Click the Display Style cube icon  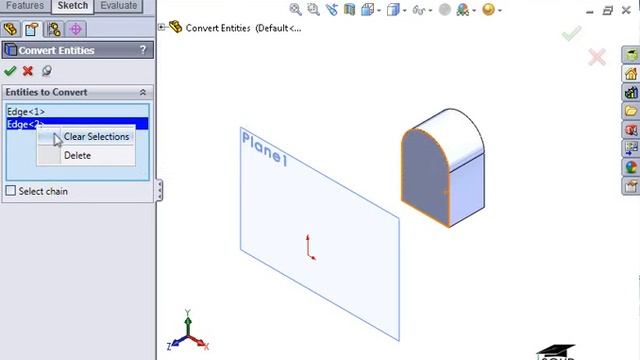(393, 9)
